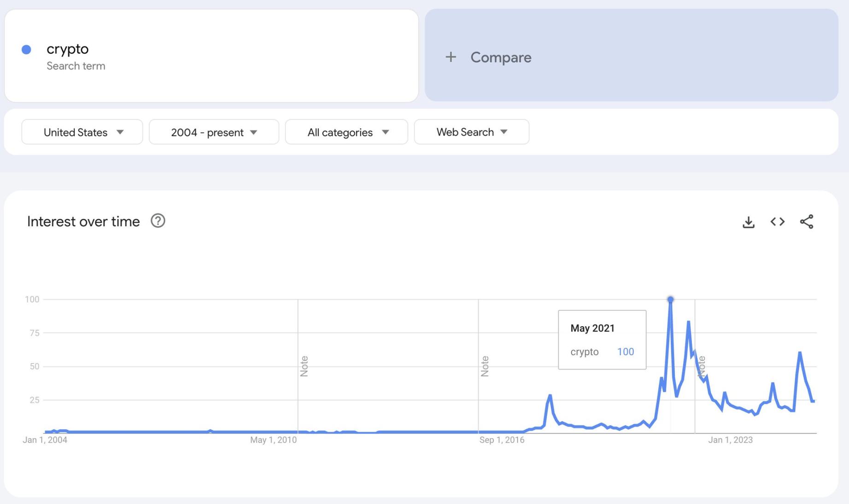Click the Note marker near May 2010

(304, 366)
